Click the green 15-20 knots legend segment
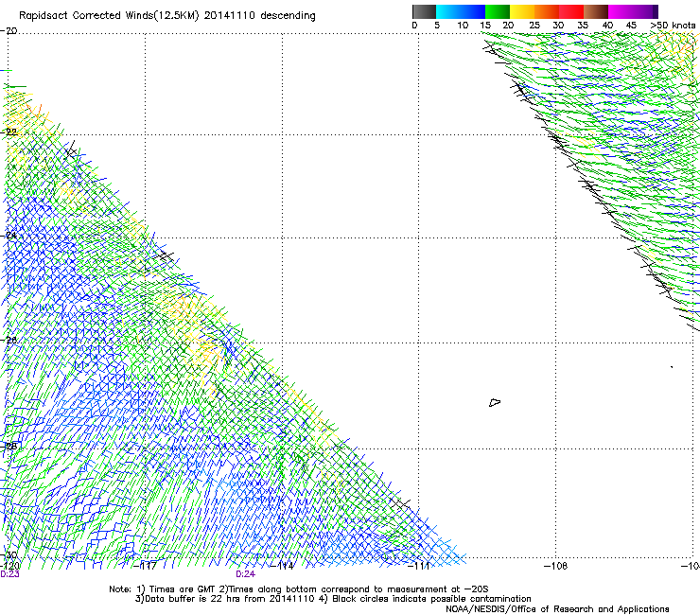Viewport: 700px width, 615px height. click(498, 11)
